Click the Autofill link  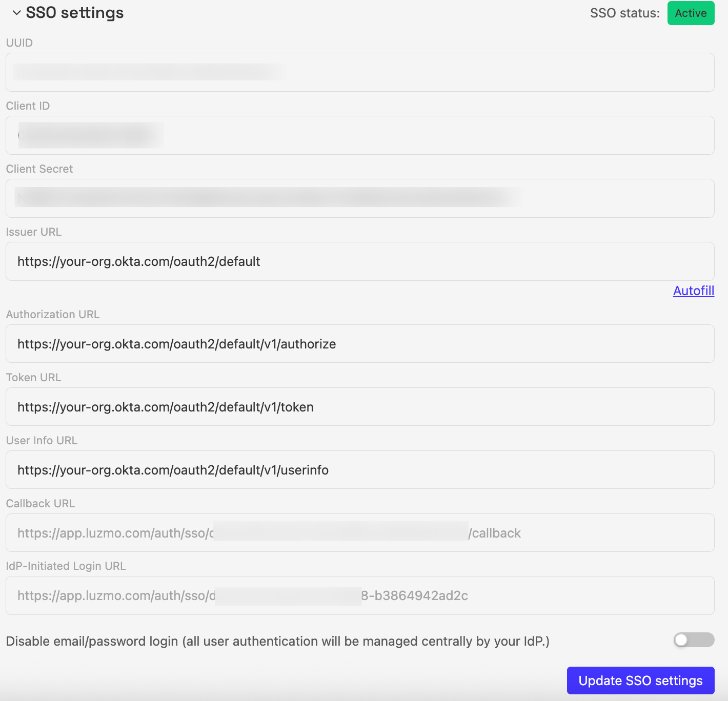click(693, 291)
